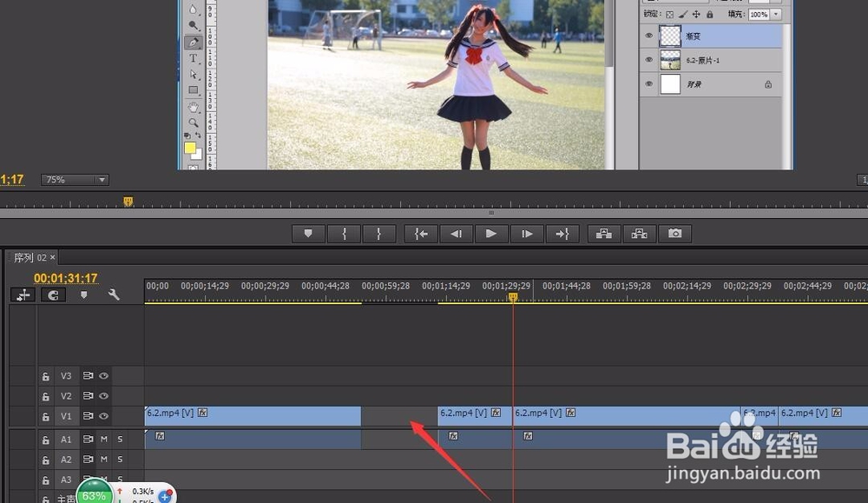Mute audio track A2
This screenshot has height=503, width=868.
click(103, 460)
